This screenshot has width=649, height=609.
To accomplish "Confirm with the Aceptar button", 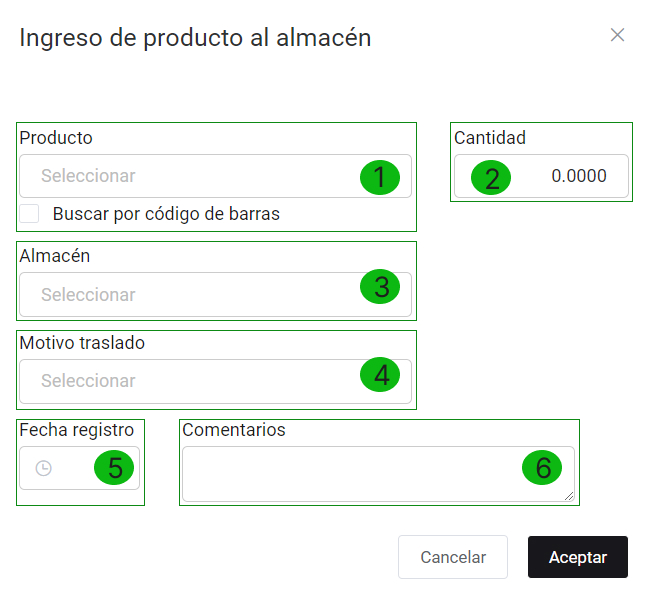I will coord(577,557).
